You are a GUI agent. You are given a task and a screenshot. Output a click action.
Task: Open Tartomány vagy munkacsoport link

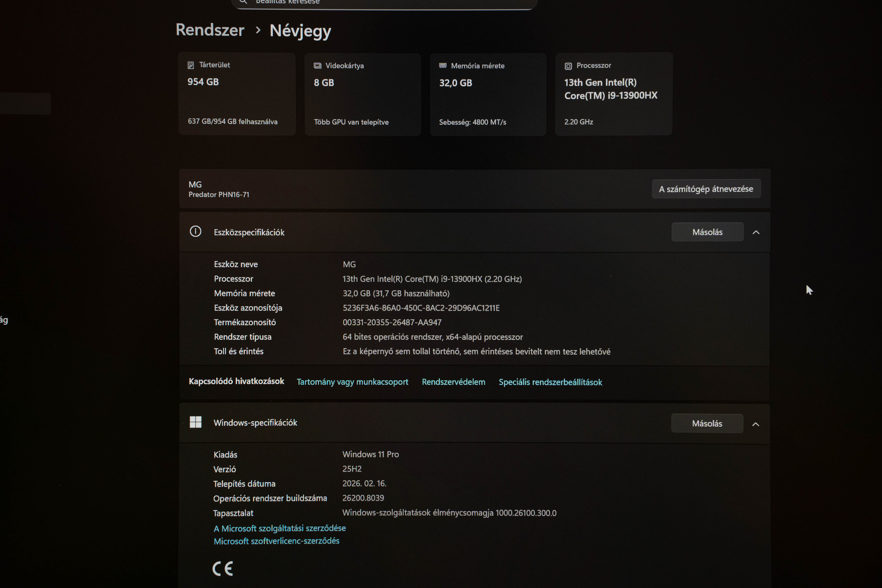[x=352, y=382]
